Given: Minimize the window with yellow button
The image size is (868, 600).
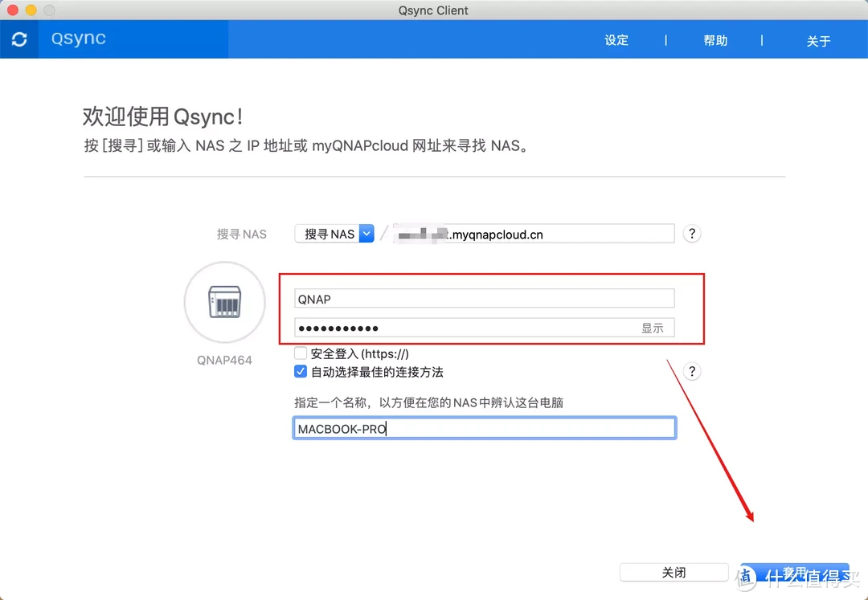Looking at the screenshot, I should tap(31, 10).
